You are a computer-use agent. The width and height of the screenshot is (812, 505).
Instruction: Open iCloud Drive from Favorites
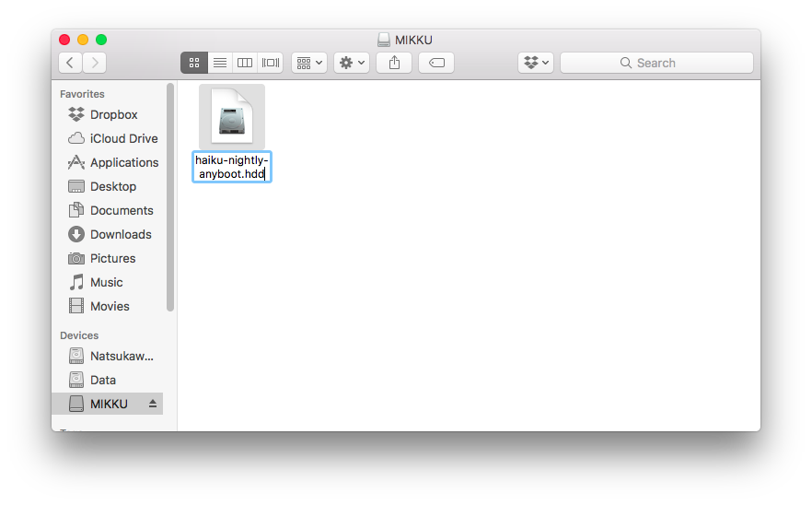coord(123,138)
